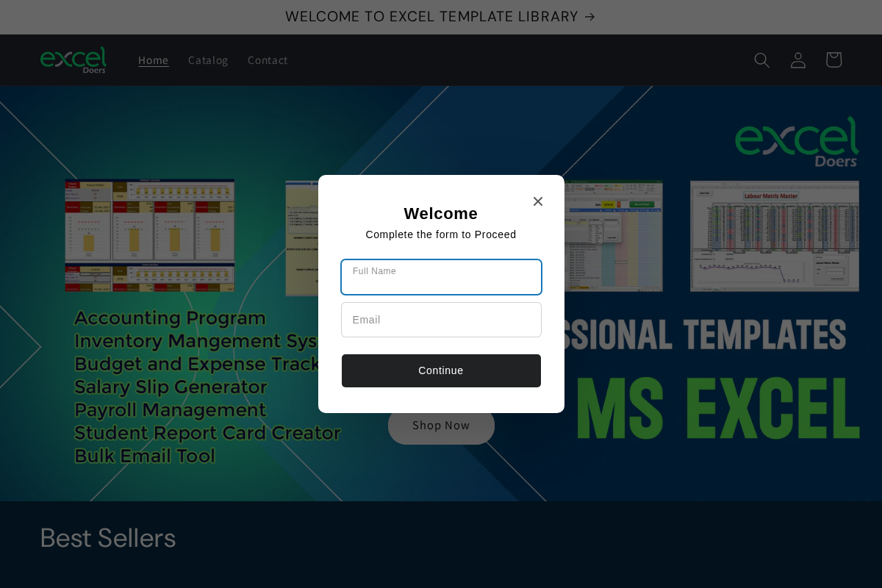Click the arrow in the announcement banner
The height and width of the screenshot is (588, 882).
[590, 16]
